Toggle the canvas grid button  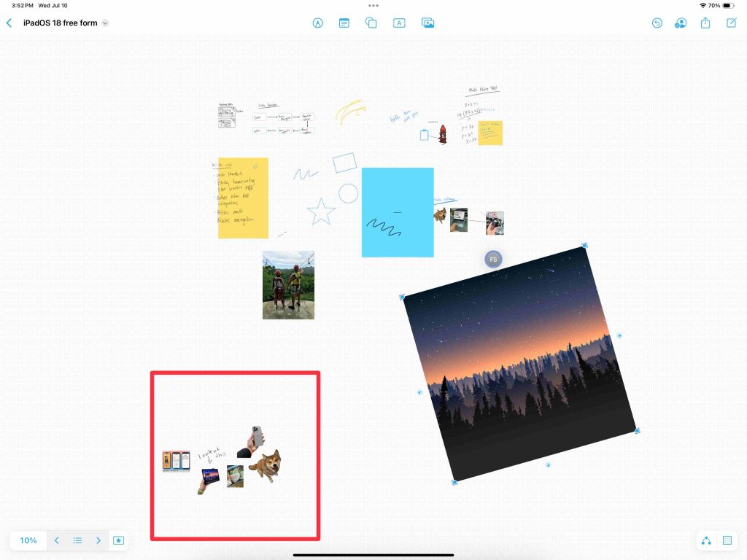click(727, 540)
